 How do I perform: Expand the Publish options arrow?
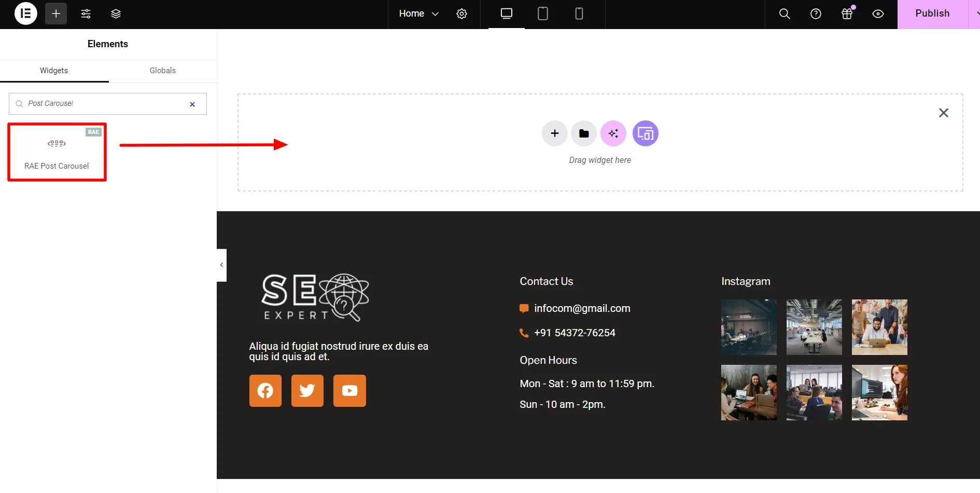coord(974,13)
